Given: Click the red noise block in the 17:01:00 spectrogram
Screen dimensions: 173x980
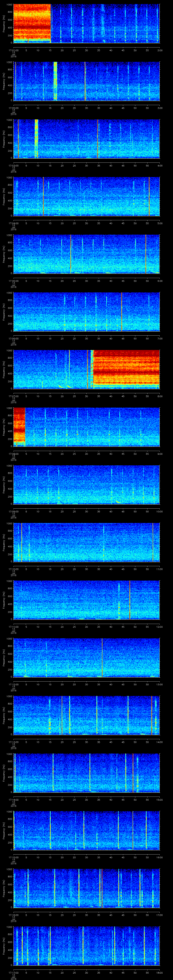Looking at the screenshot, I should tap(32, 23).
